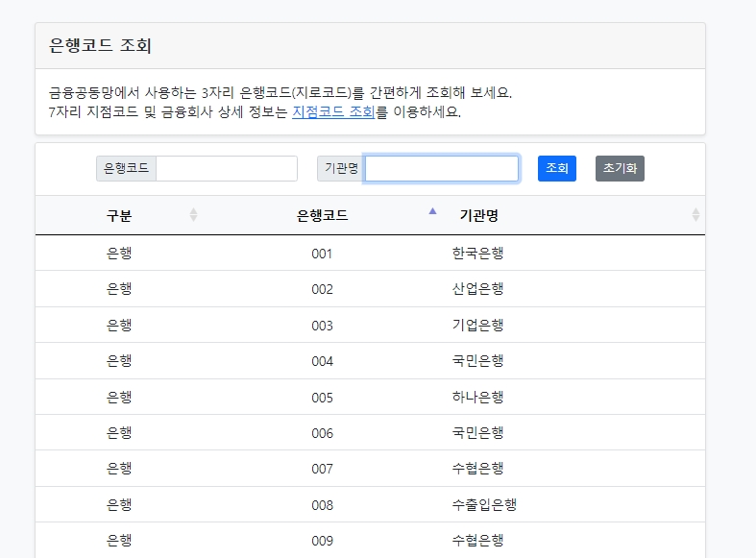Click 한국은행 institution name

(477, 253)
